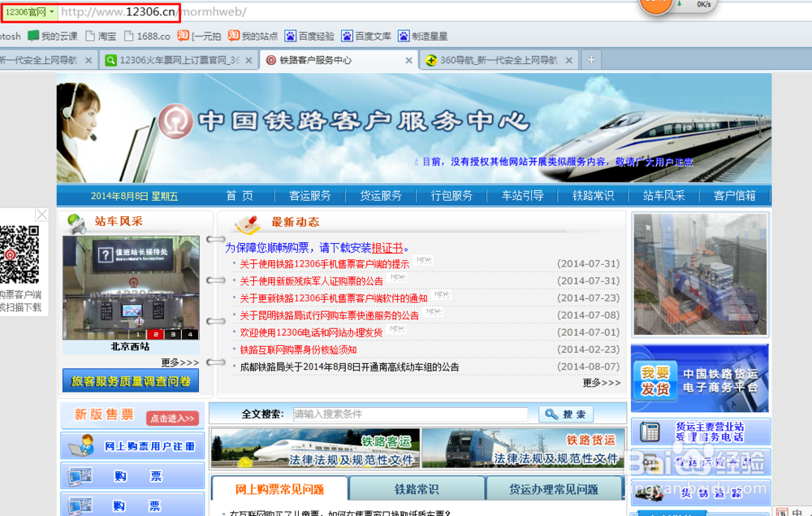Open 关于更新铁路12306手机售票客户端软件的通知
This screenshot has height=516, width=812.
[334, 298]
